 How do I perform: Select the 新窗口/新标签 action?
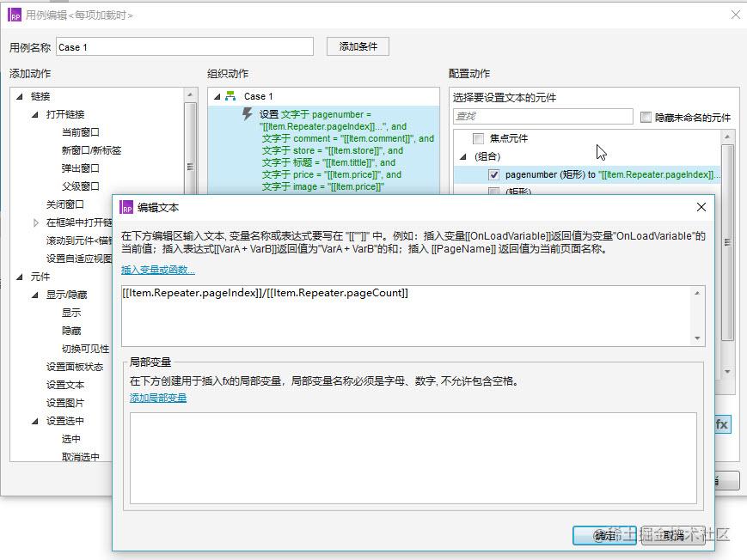91,150
